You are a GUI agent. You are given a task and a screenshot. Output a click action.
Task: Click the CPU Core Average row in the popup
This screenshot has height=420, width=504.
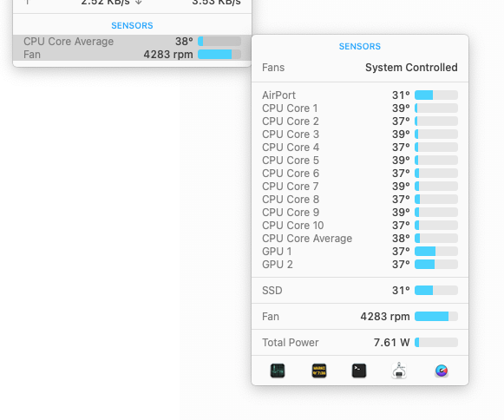pyautogui.click(x=360, y=239)
